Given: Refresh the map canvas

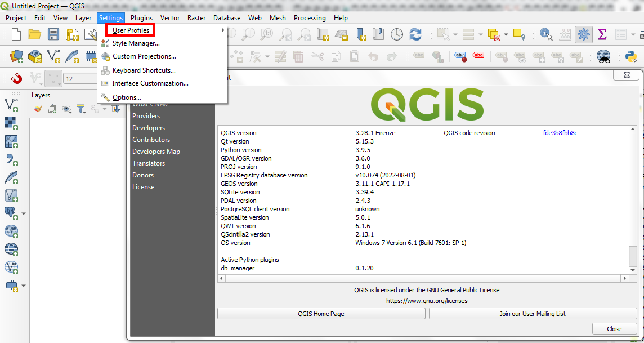Looking at the screenshot, I should tap(414, 34).
